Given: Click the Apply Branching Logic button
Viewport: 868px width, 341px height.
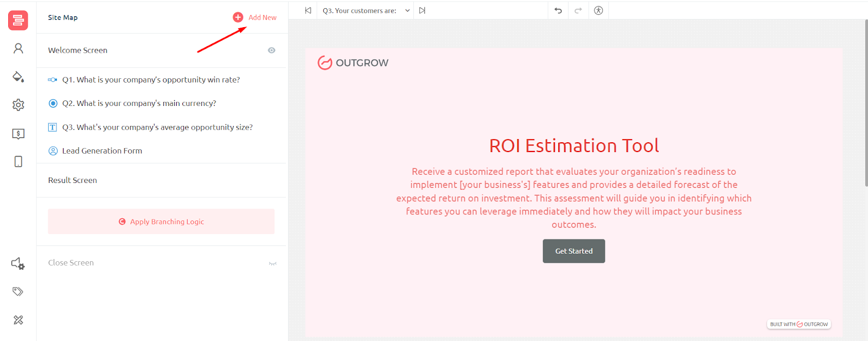Looking at the screenshot, I should pyautogui.click(x=161, y=222).
